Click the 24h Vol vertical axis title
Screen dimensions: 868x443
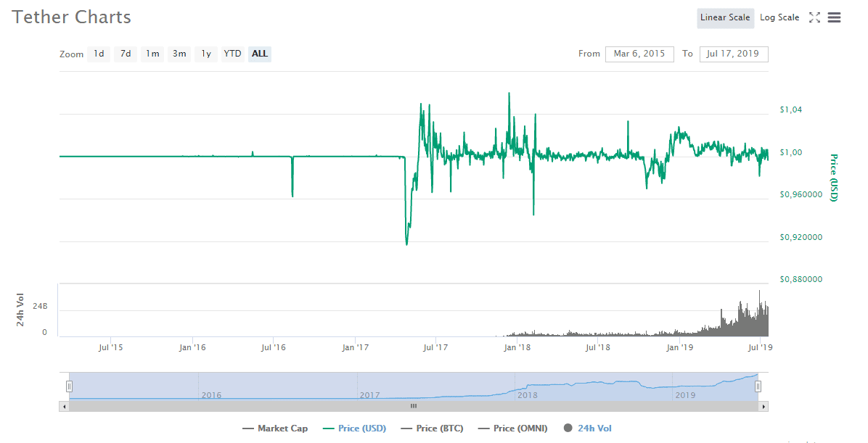click(x=20, y=310)
